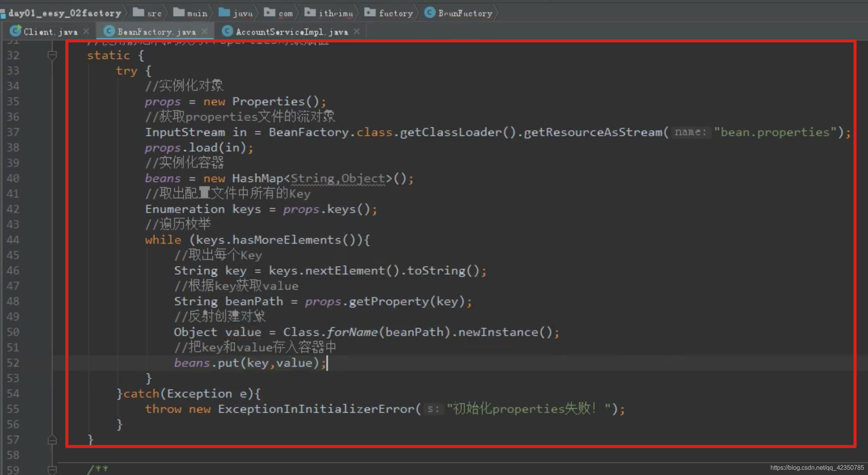Click the bookmark icon on line 32
This screenshot has height=475, width=868.
coord(52,55)
